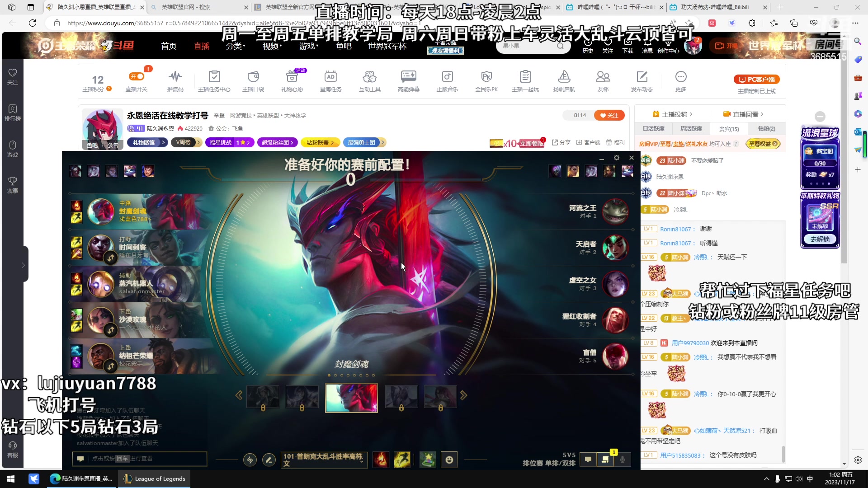Open the 分类 category dropdown in navbar
The width and height of the screenshot is (868, 488).
tap(236, 46)
